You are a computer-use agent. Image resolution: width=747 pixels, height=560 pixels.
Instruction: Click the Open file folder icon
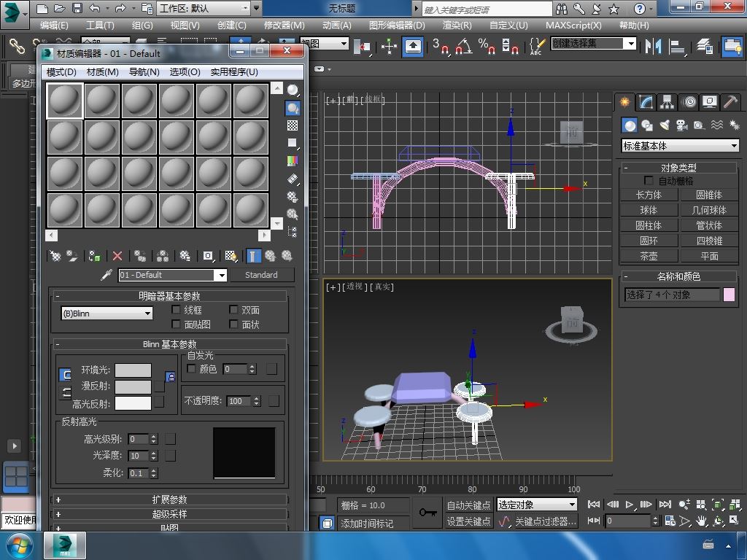point(60,8)
